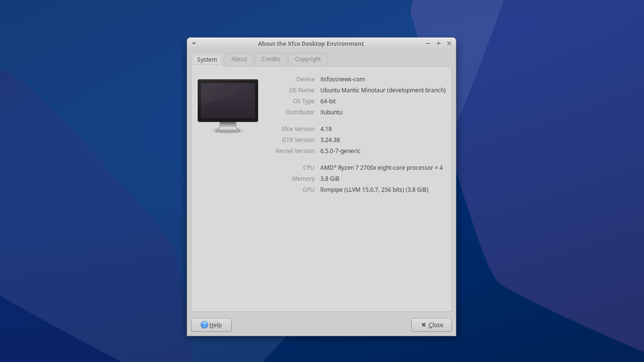View the Copyright tab
This screenshot has height=362, width=644.
[307, 59]
